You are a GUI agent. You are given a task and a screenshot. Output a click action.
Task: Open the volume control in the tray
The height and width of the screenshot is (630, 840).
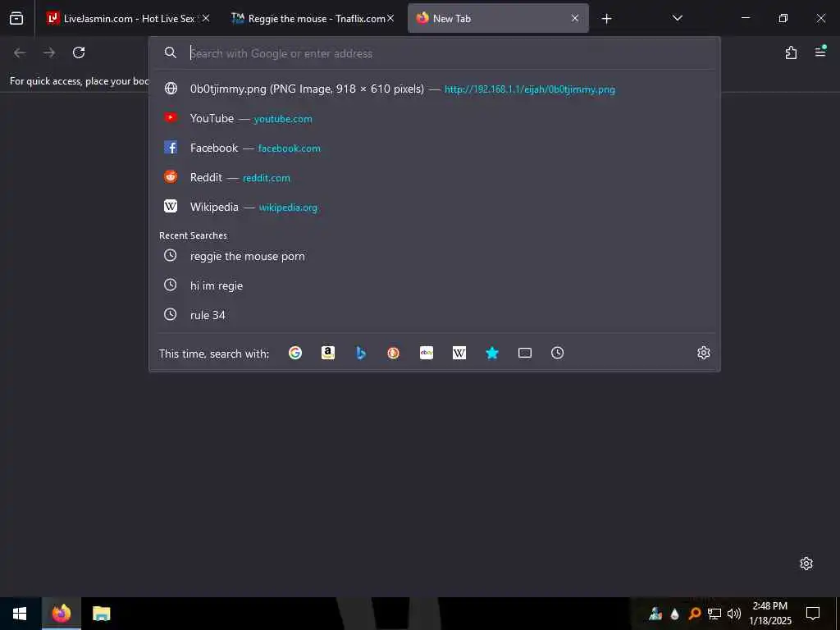click(x=734, y=614)
